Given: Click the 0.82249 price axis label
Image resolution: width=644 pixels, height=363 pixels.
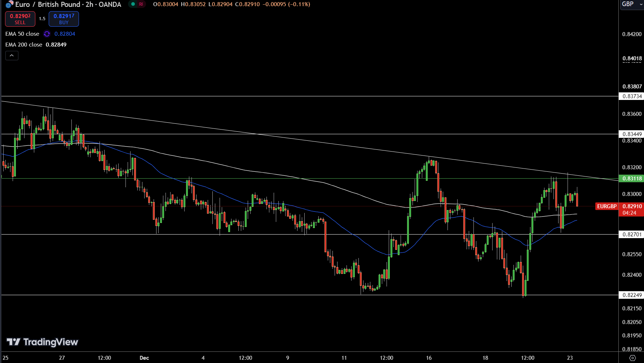Looking at the screenshot, I should (631, 295).
